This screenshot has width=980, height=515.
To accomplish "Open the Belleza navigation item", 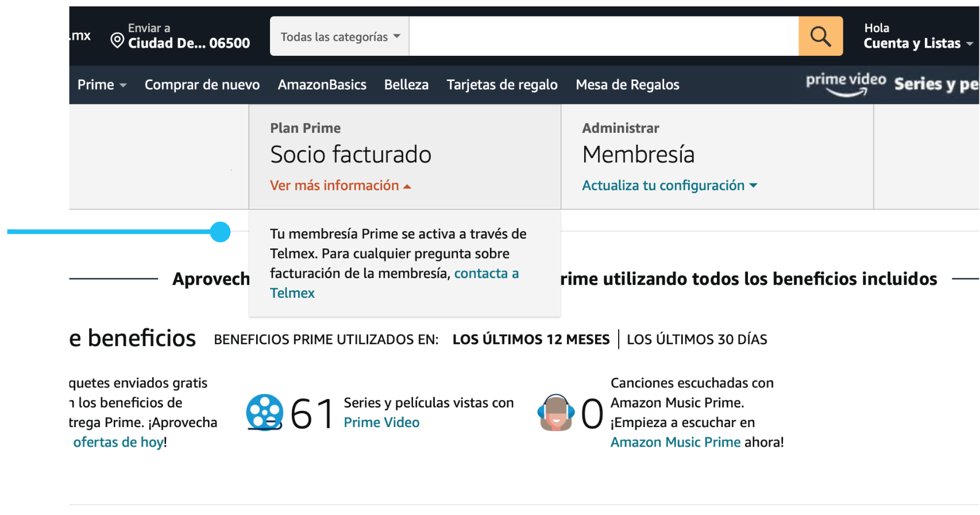I will (x=406, y=84).
